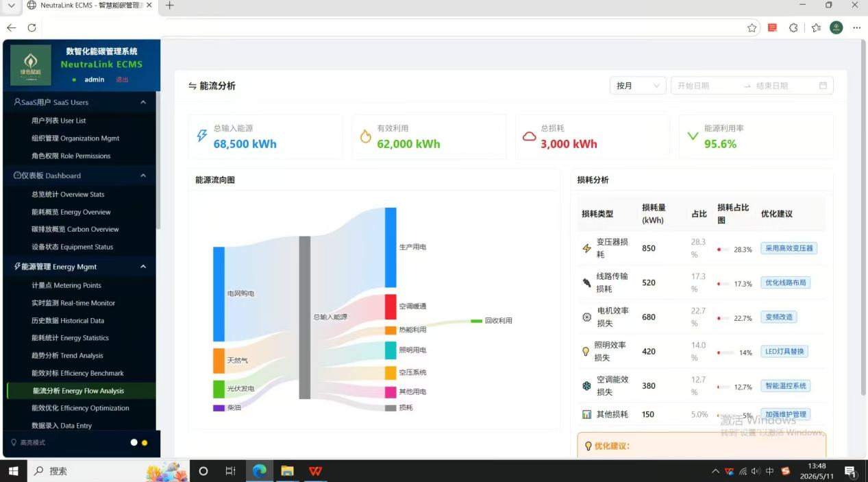Collapse the 能源管理 Energy Mgmt section

[x=143, y=267]
